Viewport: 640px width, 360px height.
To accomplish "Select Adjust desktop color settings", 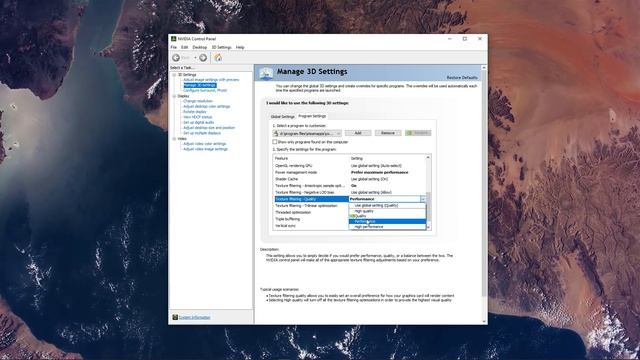I will tap(207, 106).
